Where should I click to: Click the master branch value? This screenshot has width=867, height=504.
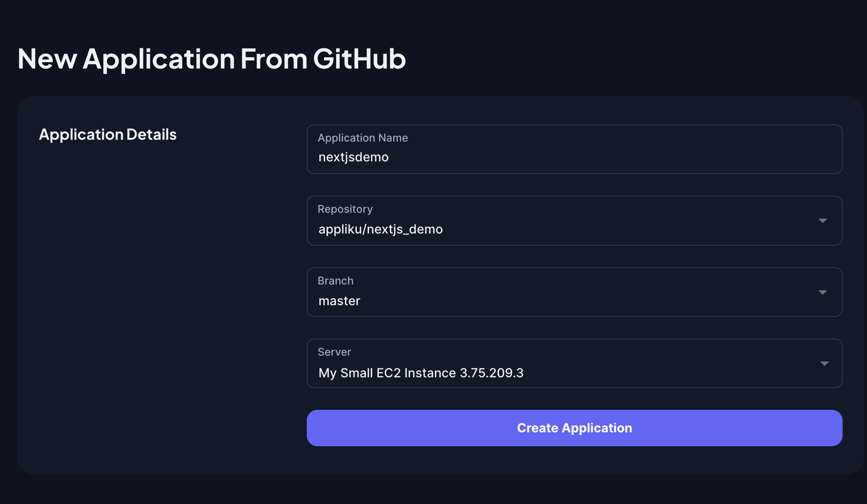point(339,301)
